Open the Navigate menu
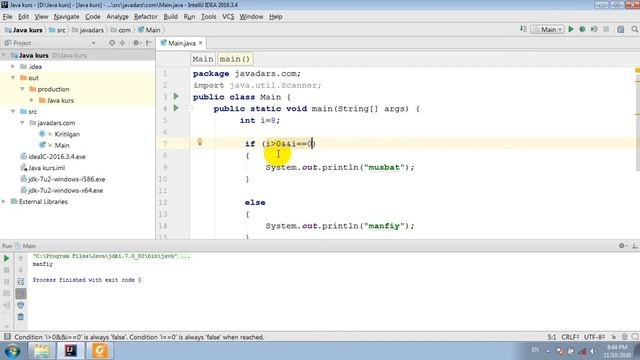 66,17
